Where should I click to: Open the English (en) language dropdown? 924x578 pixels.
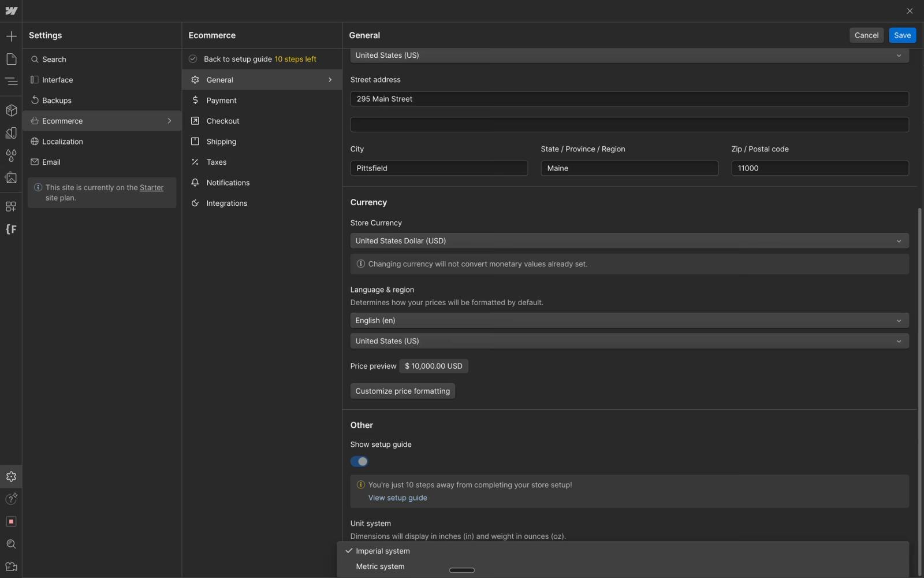629,321
